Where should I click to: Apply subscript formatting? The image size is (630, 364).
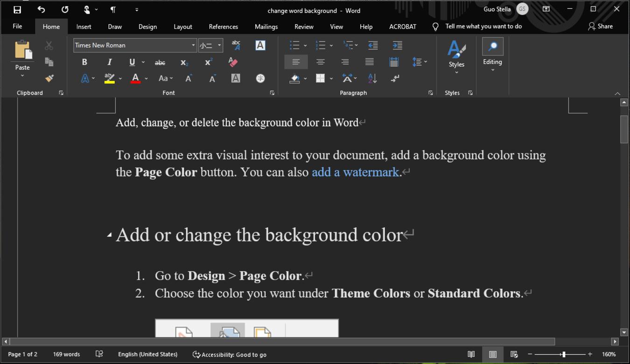[184, 62]
